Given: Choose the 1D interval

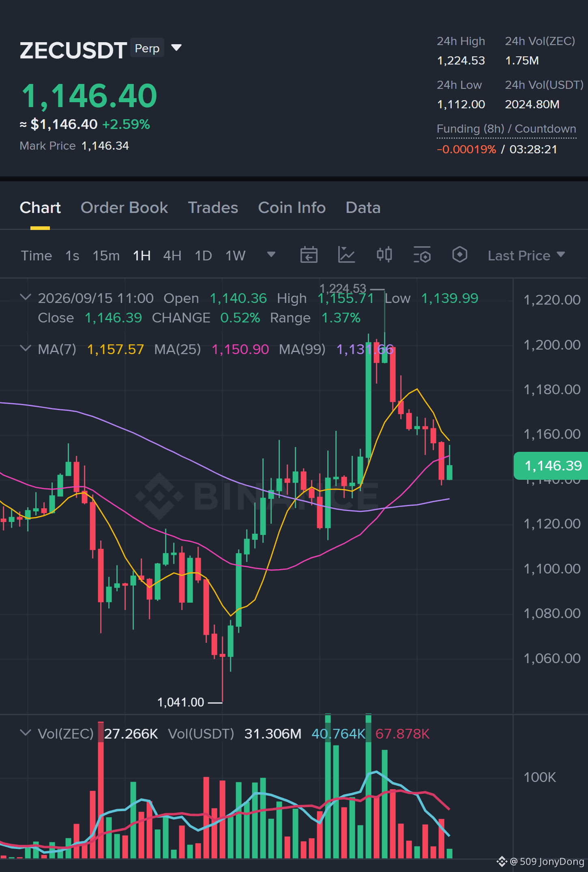Looking at the screenshot, I should pyautogui.click(x=203, y=256).
